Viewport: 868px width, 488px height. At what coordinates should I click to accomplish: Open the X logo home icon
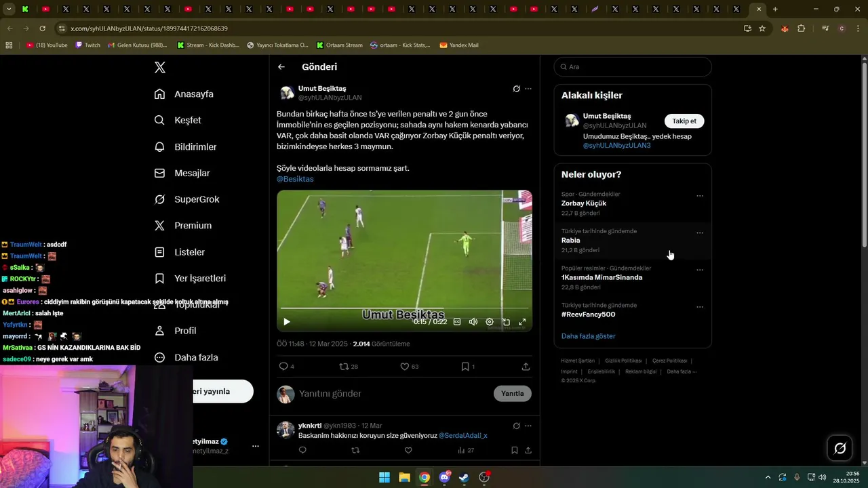(x=160, y=67)
